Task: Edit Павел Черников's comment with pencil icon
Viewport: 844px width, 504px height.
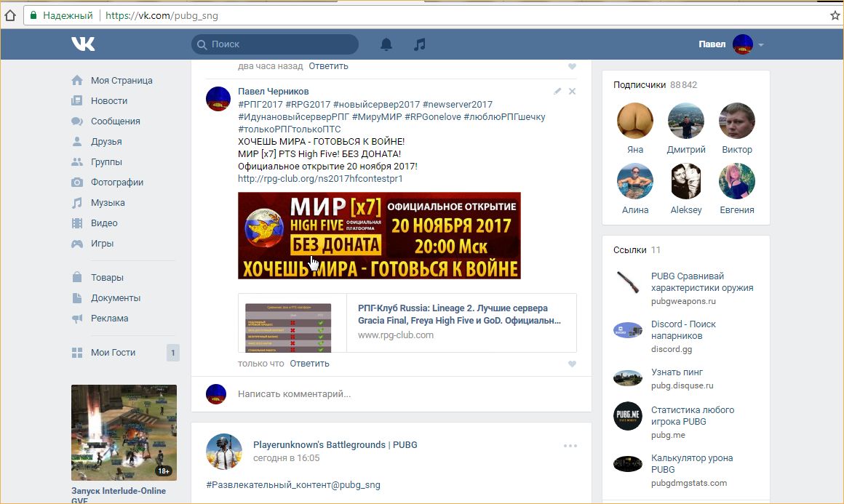Action: pos(557,92)
